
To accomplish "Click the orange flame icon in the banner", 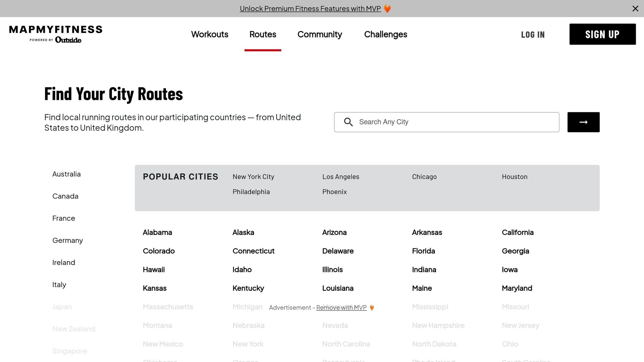I will [x=387, y=8].
